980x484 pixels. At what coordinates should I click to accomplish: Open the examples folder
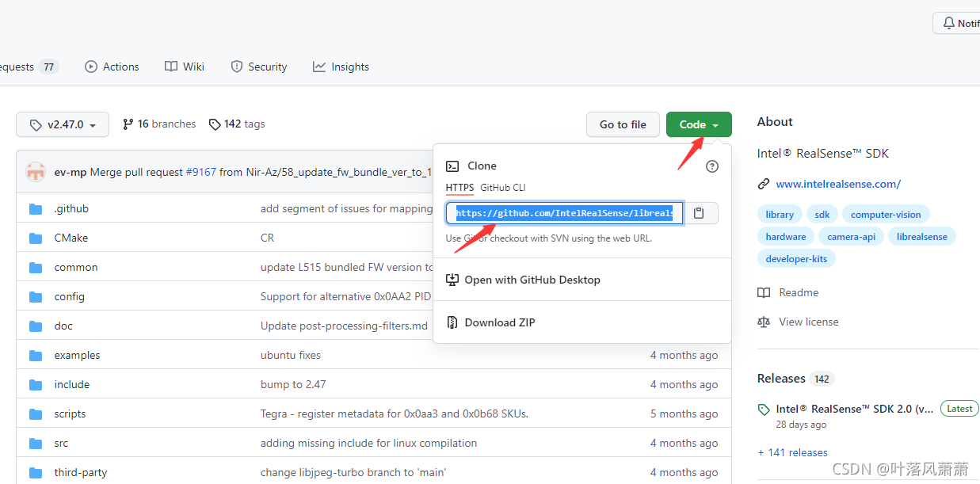(78, 355)
